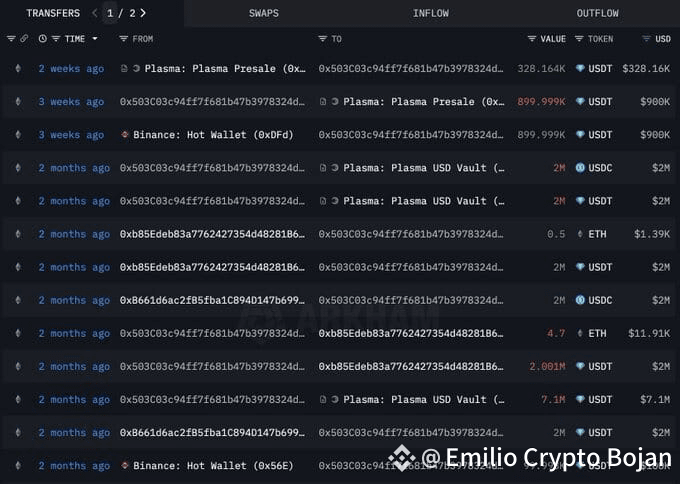680x484 pixels.
Task: Click the 'ETH' label in the 4.7 row
Action: (597, 334)
